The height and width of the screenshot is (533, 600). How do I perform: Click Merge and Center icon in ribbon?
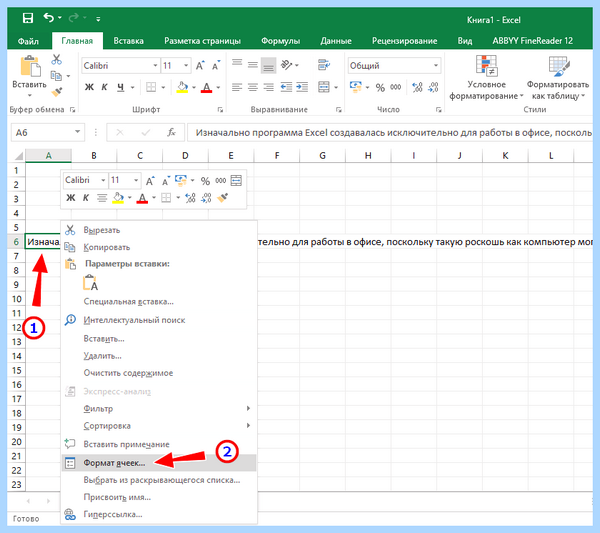[x=324, y=87]
